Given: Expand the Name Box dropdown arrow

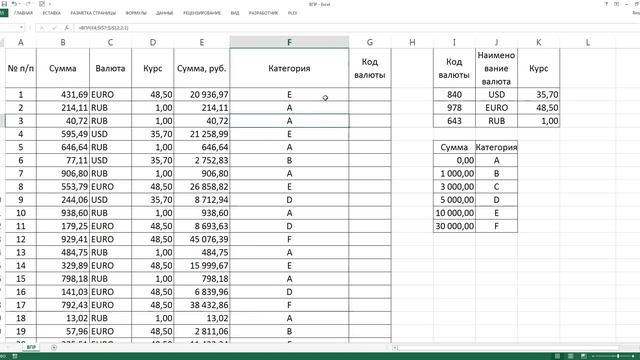Looking at the screenshot, I should (x=21, y=28).
